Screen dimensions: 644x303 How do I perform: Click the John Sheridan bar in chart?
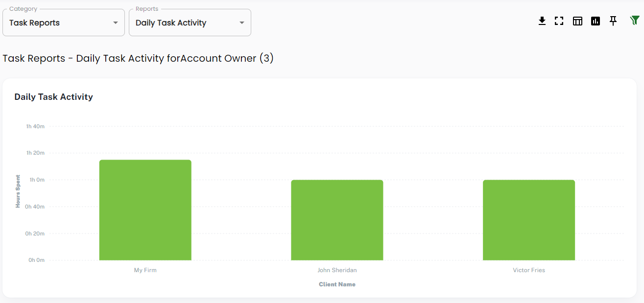click(x=337, y=220)
